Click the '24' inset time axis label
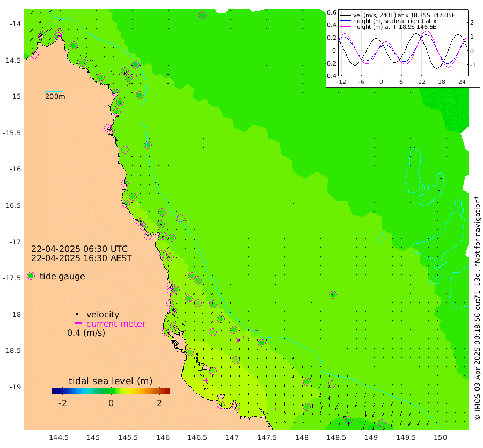 [x=462, y=82]
